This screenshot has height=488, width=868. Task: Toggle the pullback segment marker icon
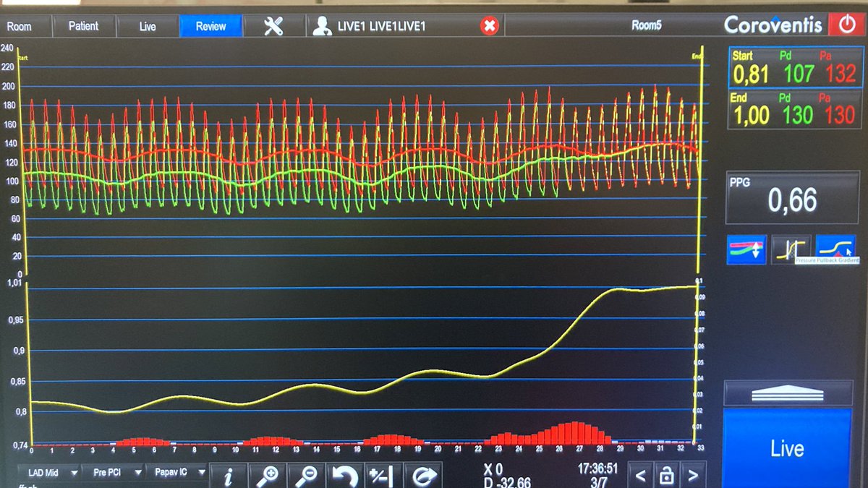point(791,249)
